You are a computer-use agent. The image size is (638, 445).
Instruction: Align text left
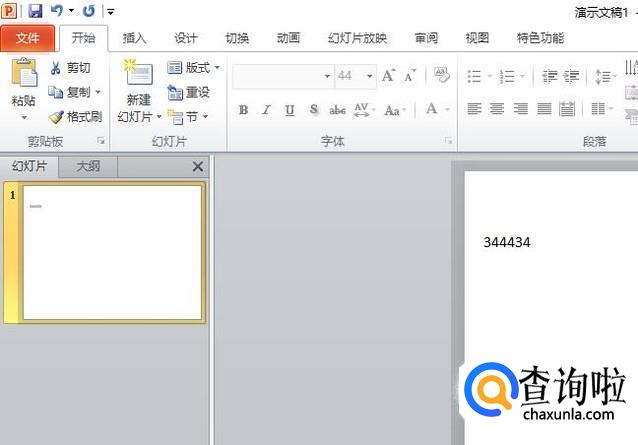474,109
